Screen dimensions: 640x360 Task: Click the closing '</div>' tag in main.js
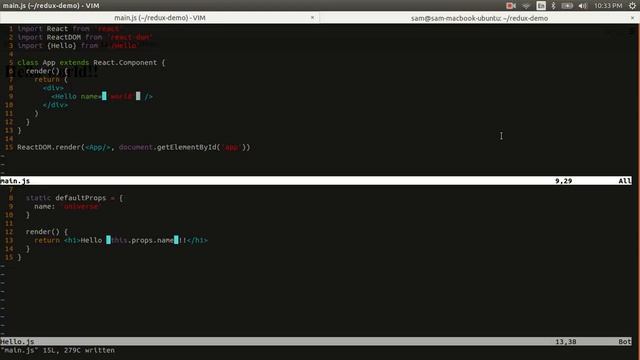(56, 105)
